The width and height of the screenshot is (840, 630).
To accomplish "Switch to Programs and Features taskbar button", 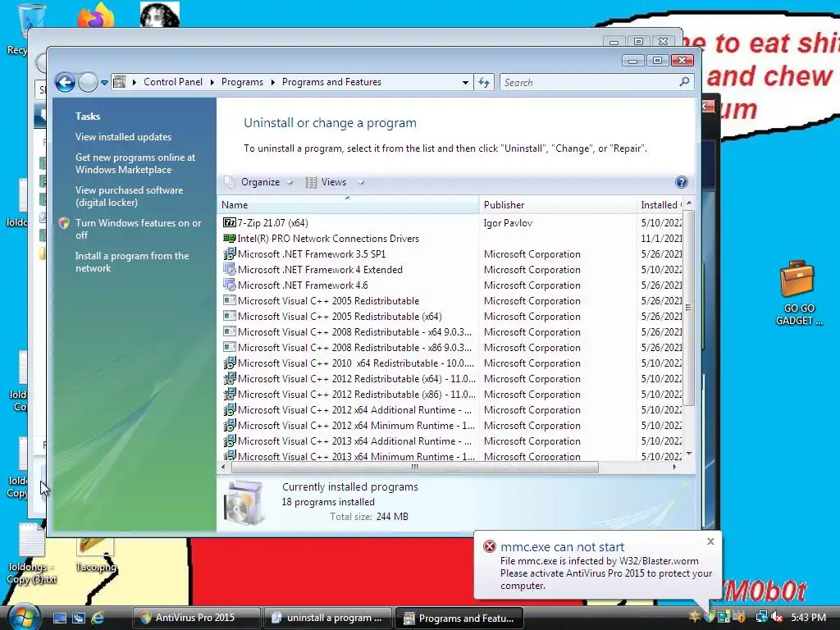I will pyautogui.click(x=459, y=618).
